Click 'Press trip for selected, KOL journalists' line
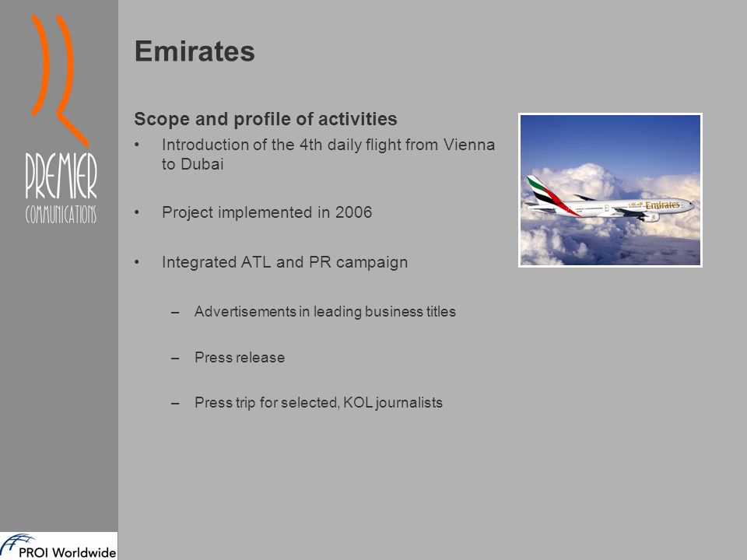 pos(318,403)
